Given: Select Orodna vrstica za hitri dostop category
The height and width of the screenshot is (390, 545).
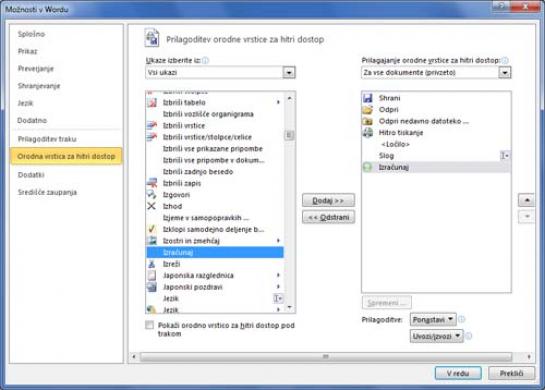Looking at the screenshot, I should [66, 156].
